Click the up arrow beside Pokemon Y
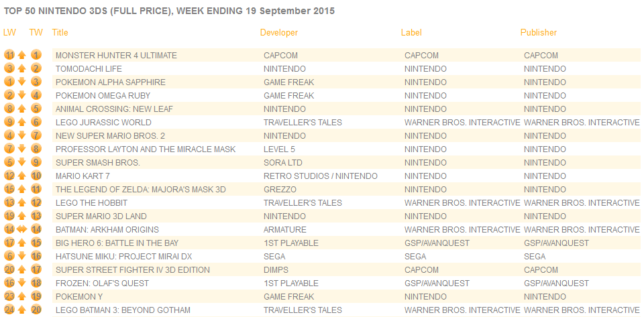The image size is (644, 317). click(x=22, y=296)
